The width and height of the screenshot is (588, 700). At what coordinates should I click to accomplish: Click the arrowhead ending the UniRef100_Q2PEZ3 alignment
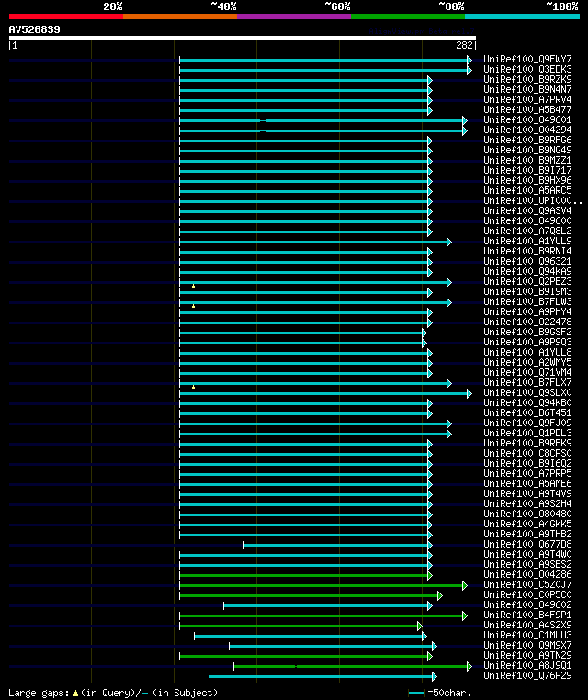click(x=449, y=282)
